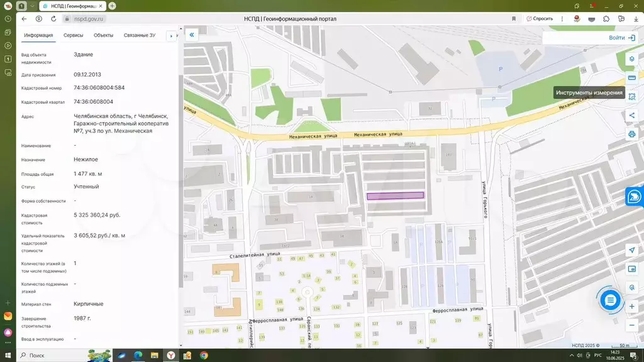Screen dimensions: 644x362
Task: Center map on my location
Action: pyautogui.click(x=631, y=250)
